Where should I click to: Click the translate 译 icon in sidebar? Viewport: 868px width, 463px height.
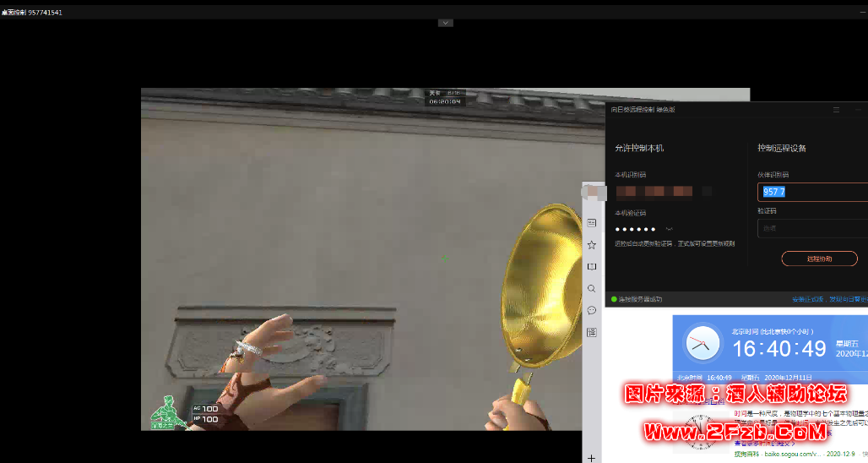click(592, 332)
